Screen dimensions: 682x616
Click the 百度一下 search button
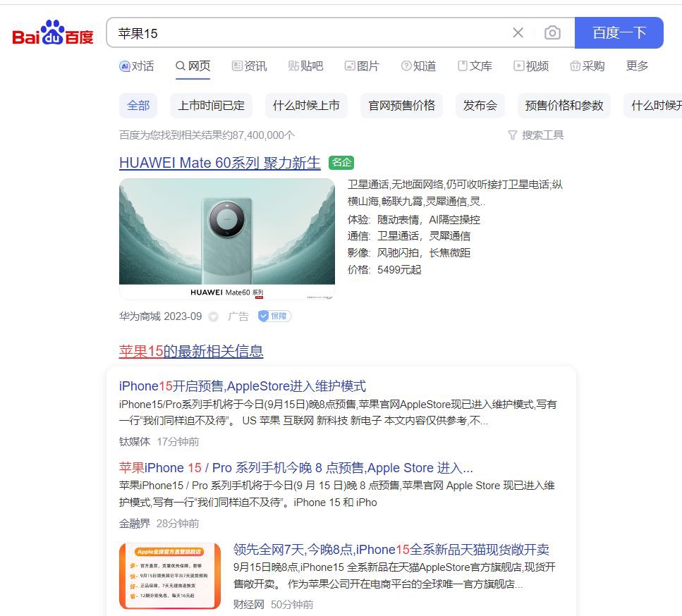[619, 32]
